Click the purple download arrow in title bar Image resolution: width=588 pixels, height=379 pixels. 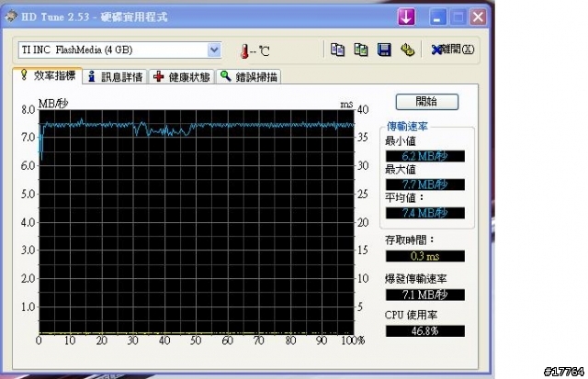(x=406, y=17)
